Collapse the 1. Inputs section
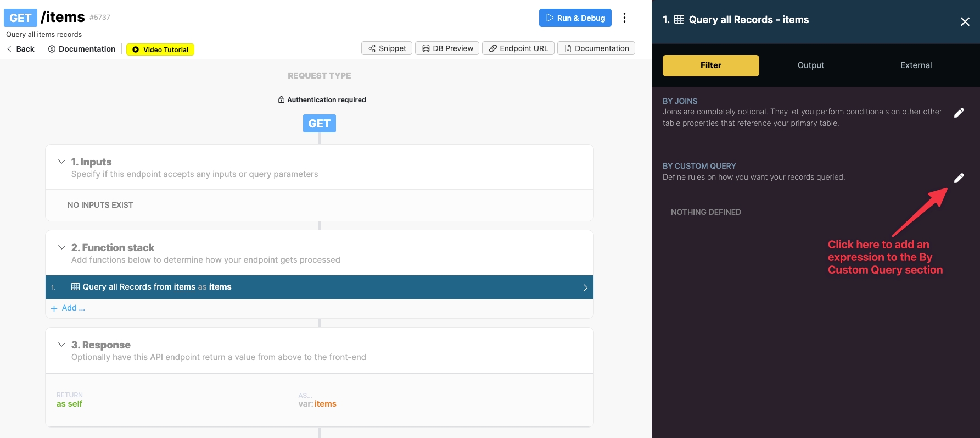Screen dimensions: 980x438 (61, 162)
